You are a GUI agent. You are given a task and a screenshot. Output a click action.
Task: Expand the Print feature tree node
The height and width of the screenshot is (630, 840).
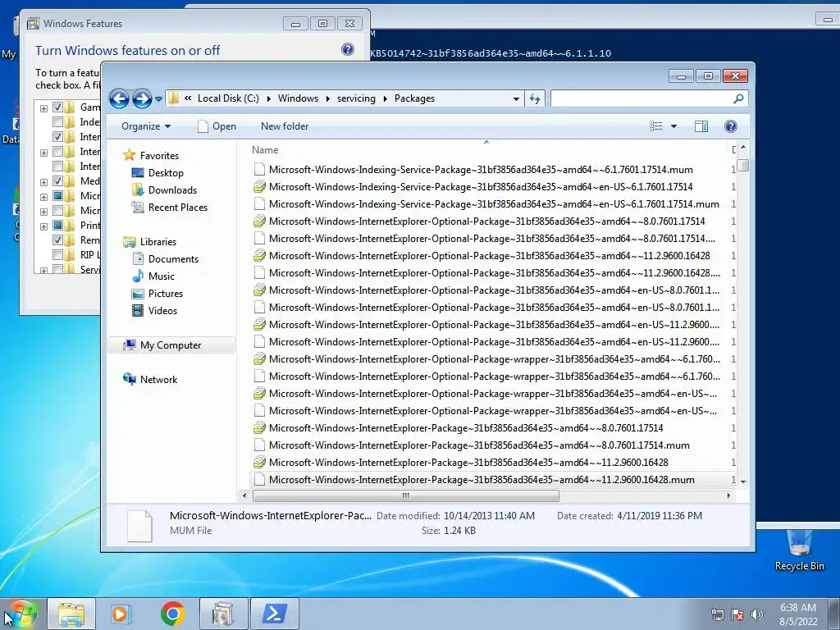[44, 226]
